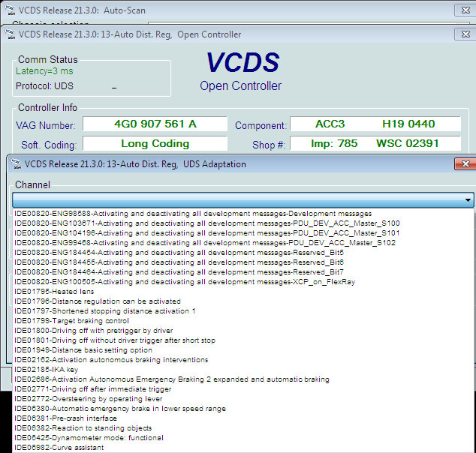Select the PDU_DEV_ACC_Master_S101 channel entry
476x453 pixels.
coord(243,233)
